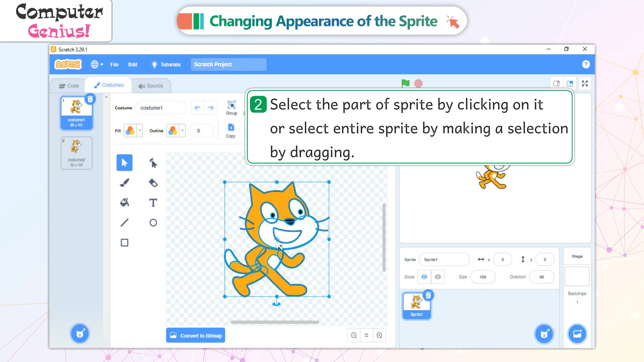Click the Group icon
Screen dimensions: 644x362
(x=231, y=108)
